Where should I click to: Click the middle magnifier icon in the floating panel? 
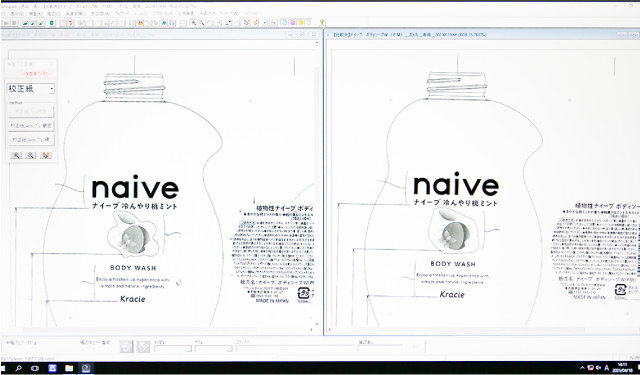pyautogui.click(x=31, y=155)
